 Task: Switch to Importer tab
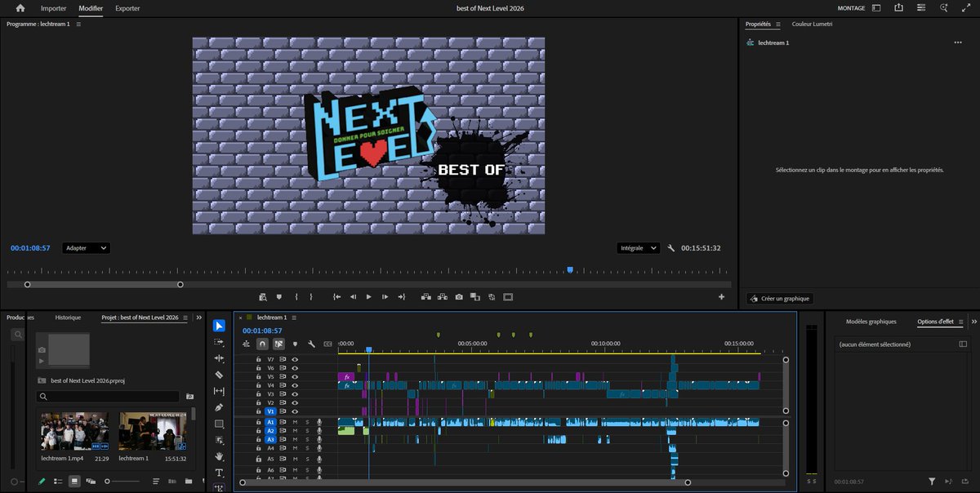tap(54, 8)
